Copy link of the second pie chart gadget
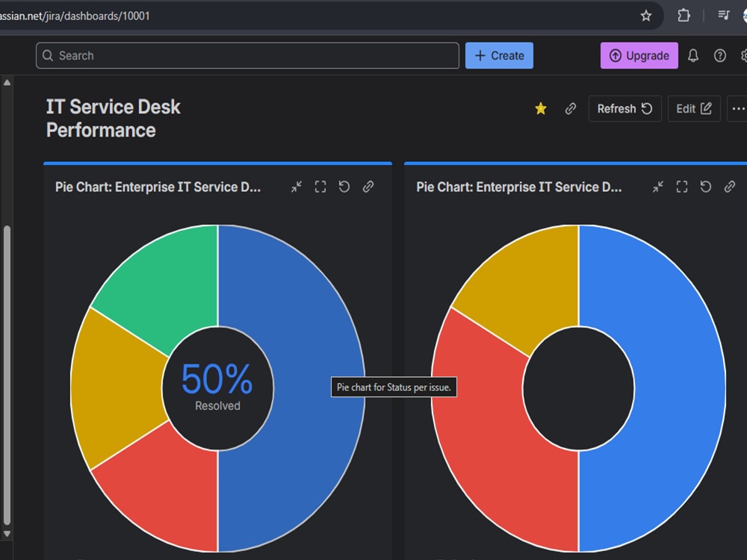Viewport: 747px width, 560px height. click(x=729, y=187)
